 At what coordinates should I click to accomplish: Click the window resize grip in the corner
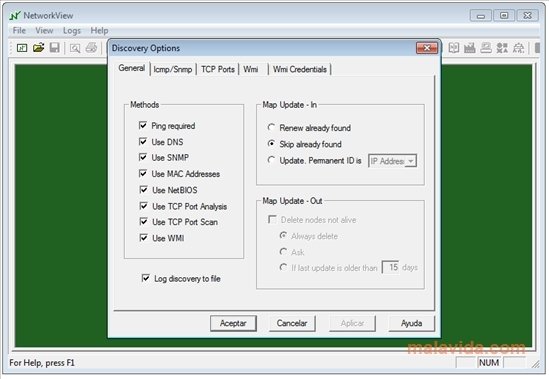tap(536, 364)
